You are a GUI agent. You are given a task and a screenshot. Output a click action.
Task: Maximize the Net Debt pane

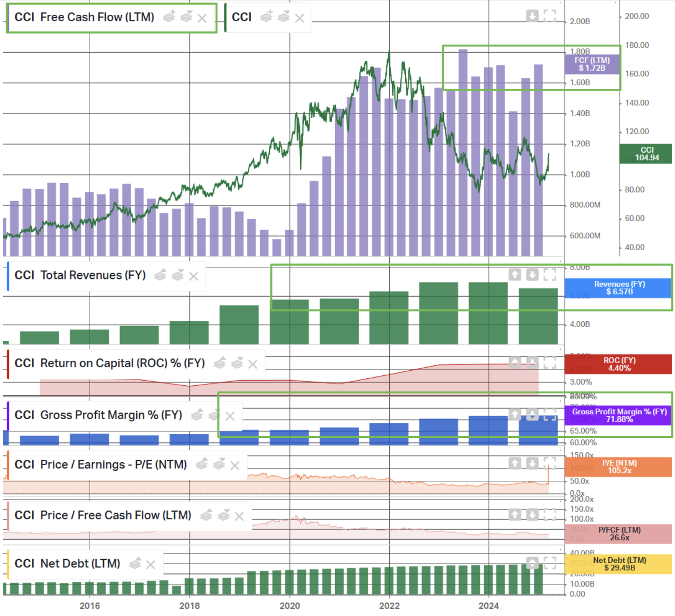(550, 563)
